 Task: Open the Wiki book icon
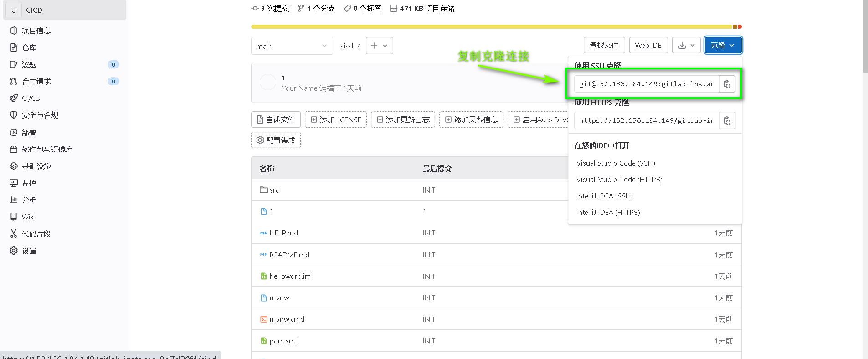click(x=14, y=217)
